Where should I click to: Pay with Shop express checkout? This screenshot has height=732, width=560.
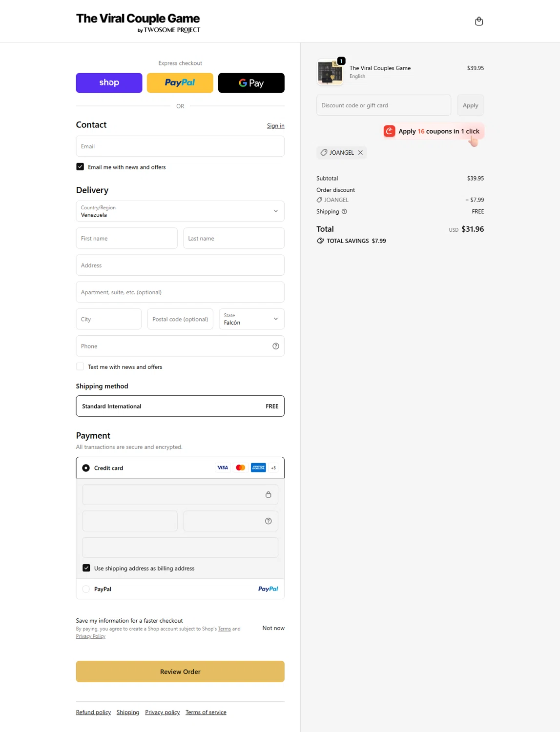[x=109, y=83]
